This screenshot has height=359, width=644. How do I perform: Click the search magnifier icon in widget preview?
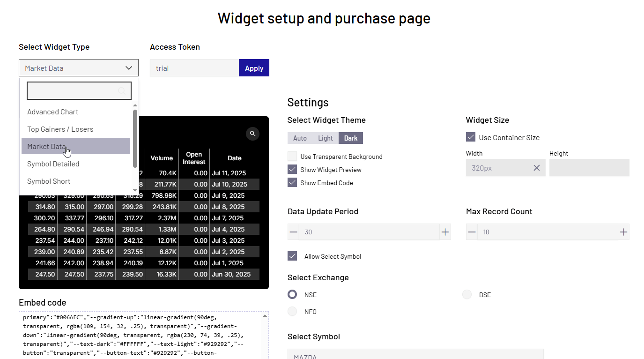252,134
